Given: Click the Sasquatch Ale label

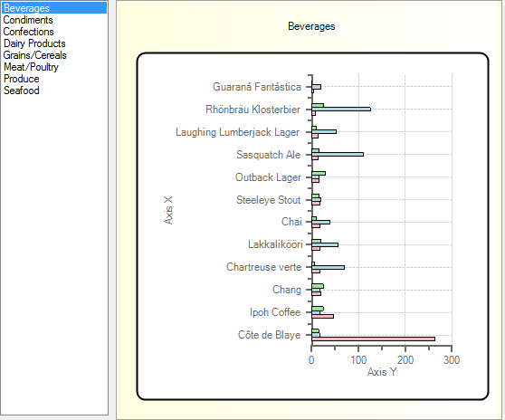Looking at the screenshot, I should [x=268, y=155].
